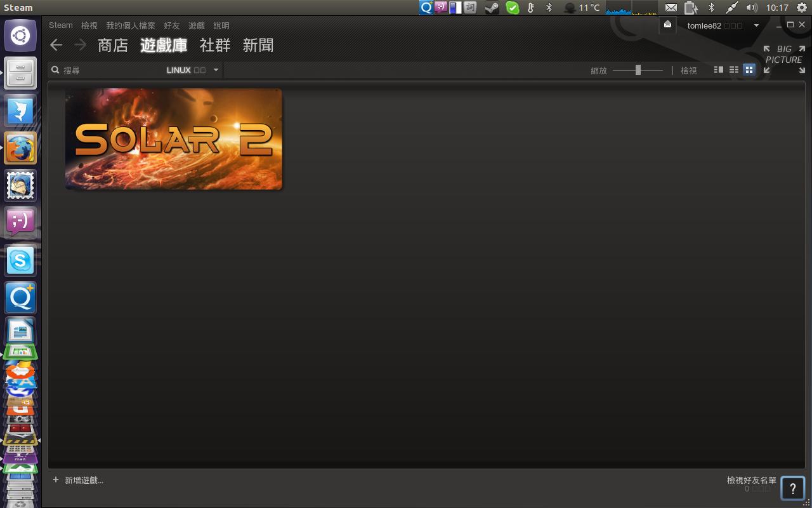Switch to the 社群 tab
This screenshot has height=508, width=812.
[x=215, y=45]
